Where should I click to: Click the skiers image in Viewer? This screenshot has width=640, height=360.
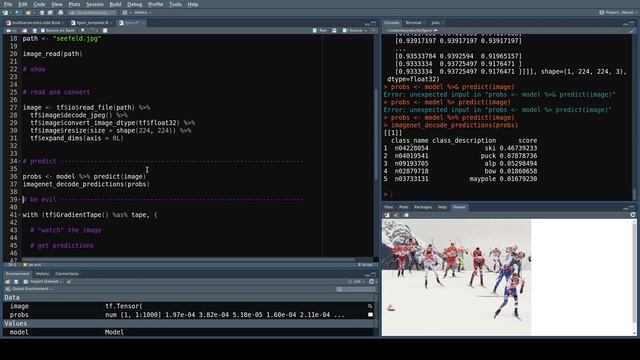[x=456, y=278]
